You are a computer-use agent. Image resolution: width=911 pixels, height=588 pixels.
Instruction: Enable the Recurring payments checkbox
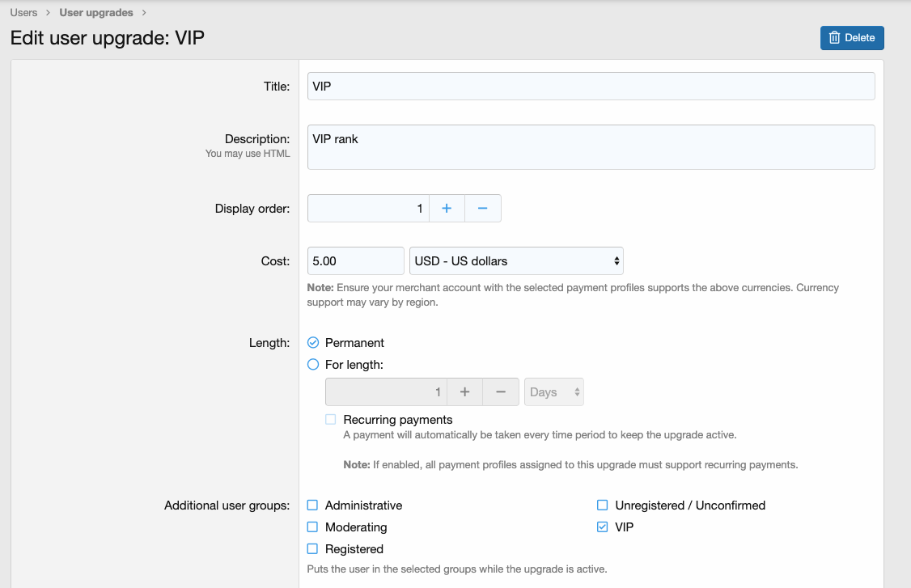point(330,420)
